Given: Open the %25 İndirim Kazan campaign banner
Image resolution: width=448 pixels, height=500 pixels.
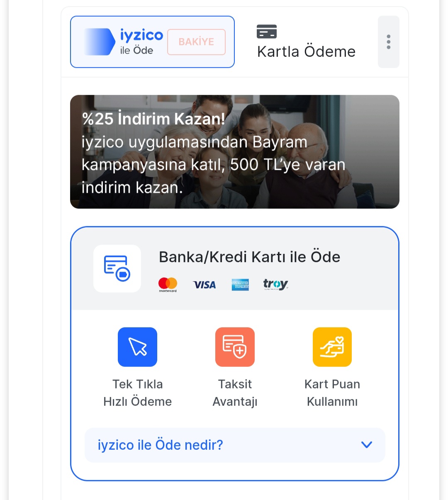Looking at the screenshot, I should (234, 152).
